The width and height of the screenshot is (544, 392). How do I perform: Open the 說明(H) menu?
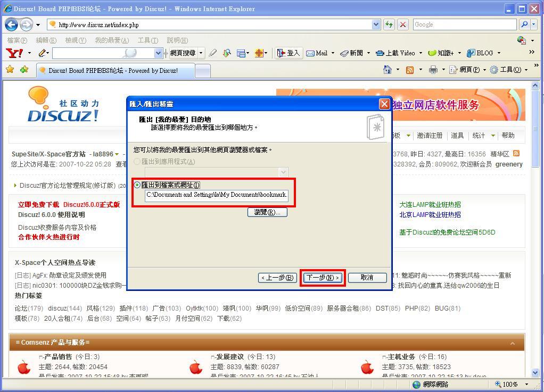[177, 40]
